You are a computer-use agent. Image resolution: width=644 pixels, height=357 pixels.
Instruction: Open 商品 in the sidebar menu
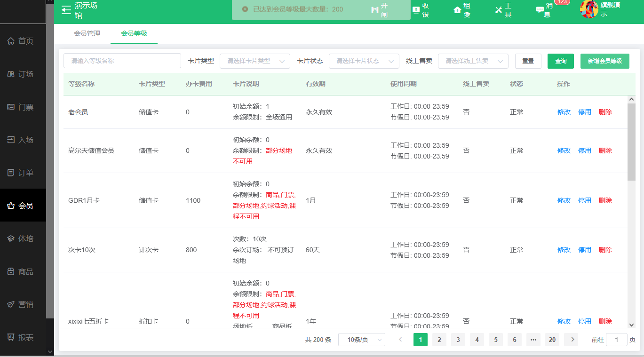pos(23,271)
